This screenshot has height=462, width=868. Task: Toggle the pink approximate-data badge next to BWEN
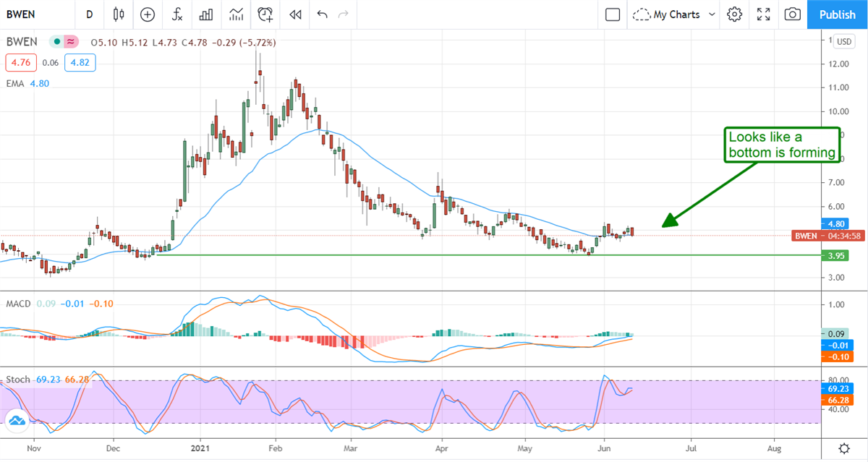click(x=71, y=43)
